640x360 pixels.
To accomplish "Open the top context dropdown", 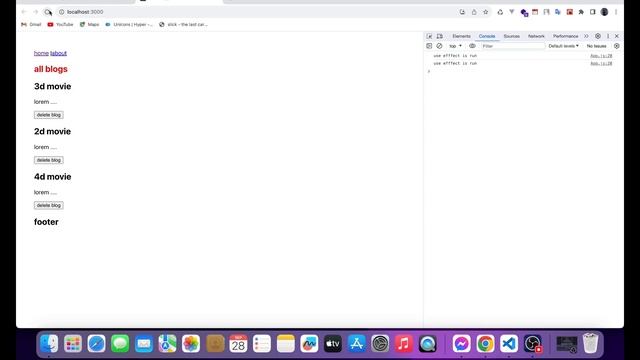I will tap(455, 46).
